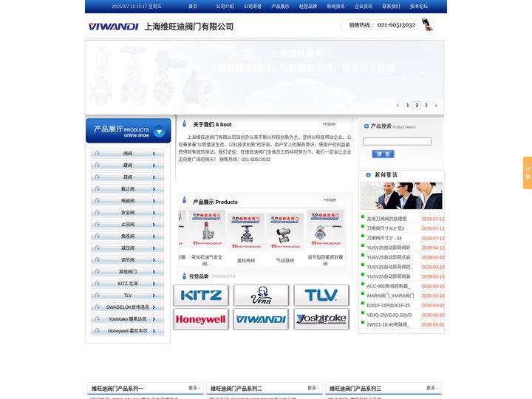
Task: Go to banner slide 1
Action: 407,105
